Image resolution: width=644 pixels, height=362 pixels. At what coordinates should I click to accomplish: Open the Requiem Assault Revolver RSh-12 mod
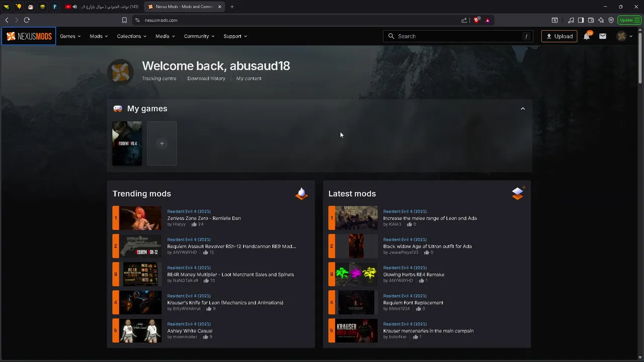231,246
